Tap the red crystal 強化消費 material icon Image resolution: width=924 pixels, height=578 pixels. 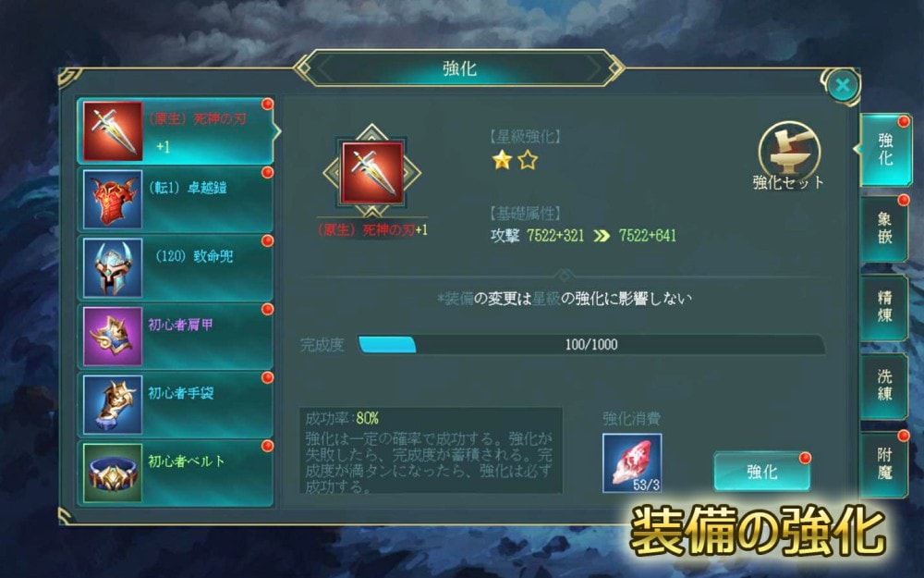(x=632, y=463)
